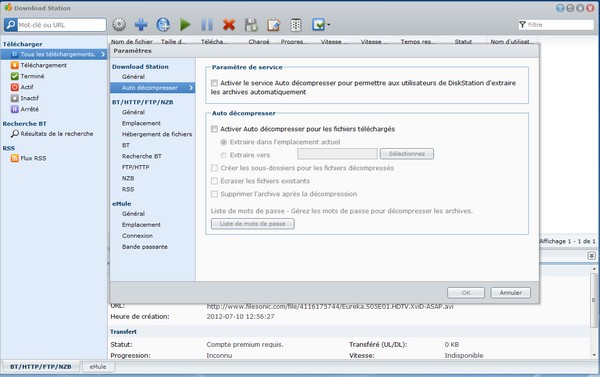
Task: Select Tous les téléchargements item
Action: coord(54,54)
